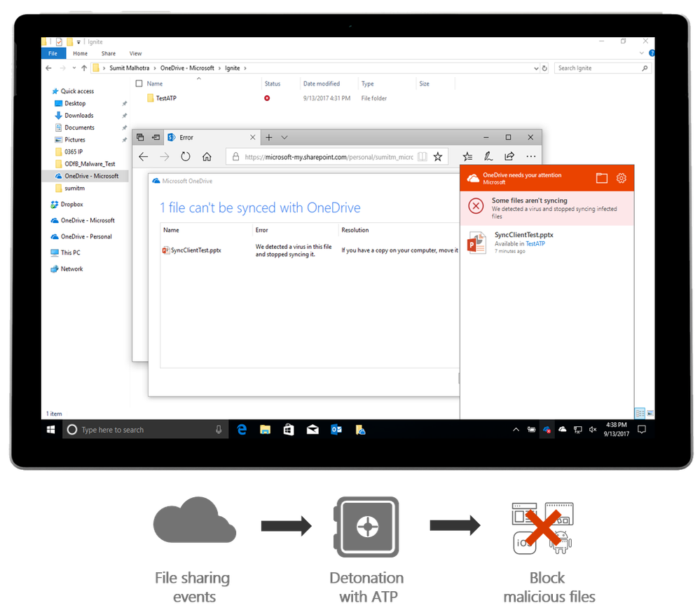Image resolution: width=700 pixels, height=615 pixels.
Task: Click Type here to search box
Action: pyautogui.click(x=145, y=430)
